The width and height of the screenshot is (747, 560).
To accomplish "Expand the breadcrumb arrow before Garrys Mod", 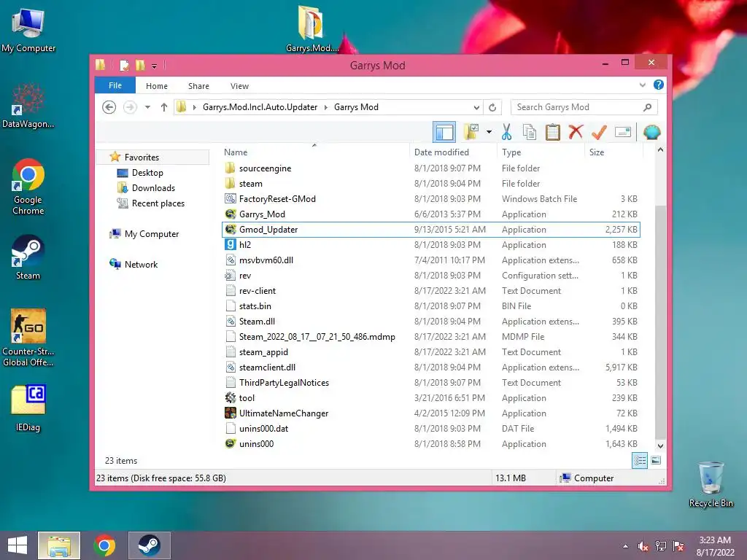I will click(x=326, y=107).
